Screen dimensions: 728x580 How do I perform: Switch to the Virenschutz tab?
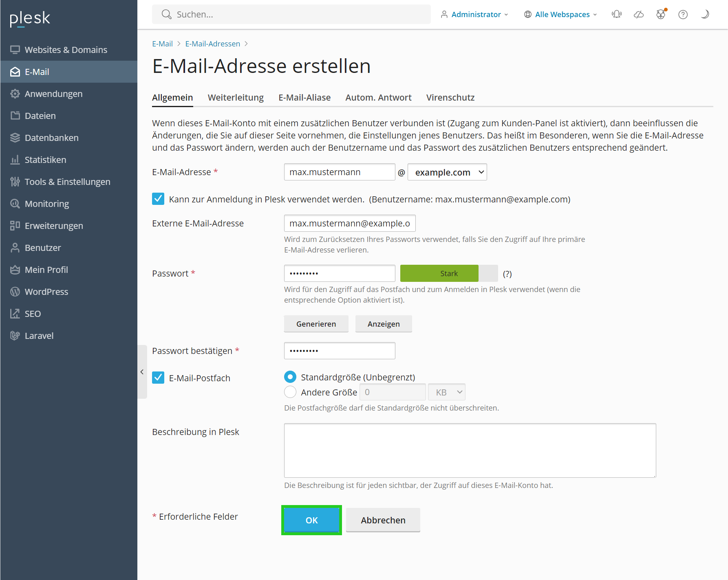pyautogui.click(x=450, y=98)
